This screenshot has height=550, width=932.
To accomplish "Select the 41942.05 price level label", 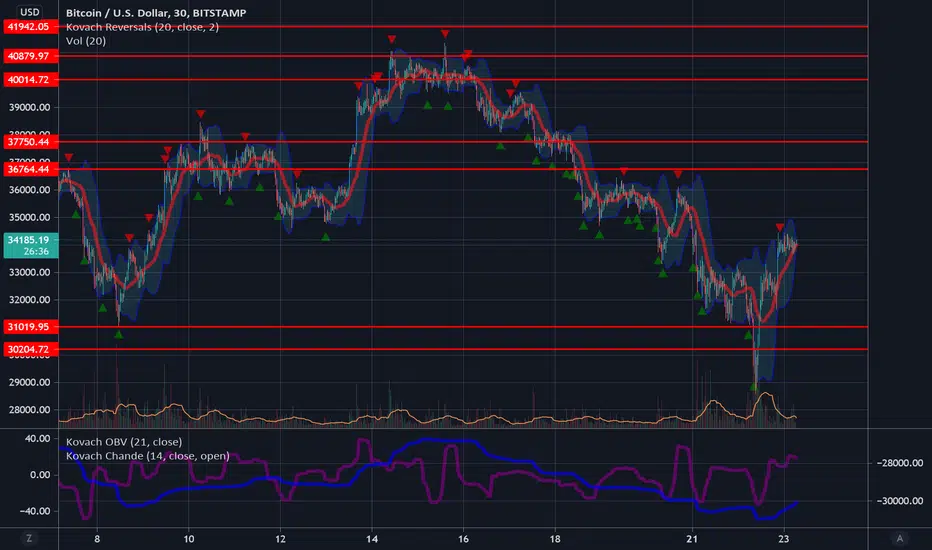I will click(x=31, y=27).
